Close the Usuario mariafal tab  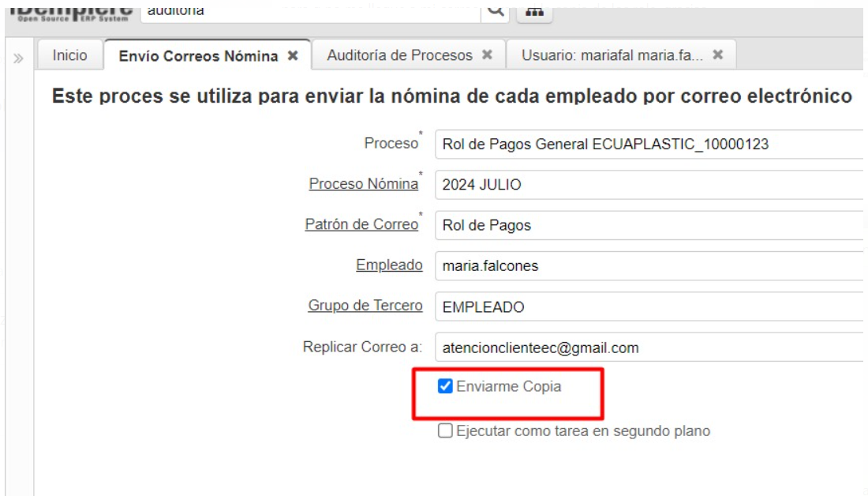[x=717, y=55]
